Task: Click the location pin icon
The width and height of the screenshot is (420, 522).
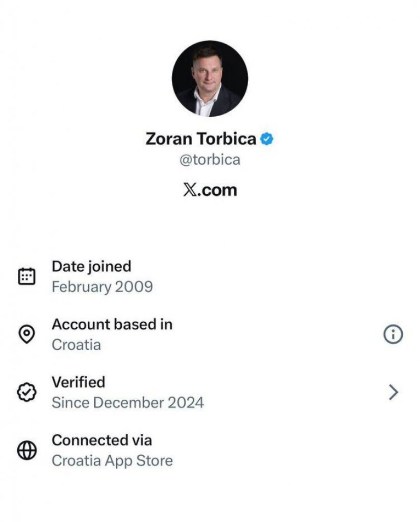Action: 27,335
